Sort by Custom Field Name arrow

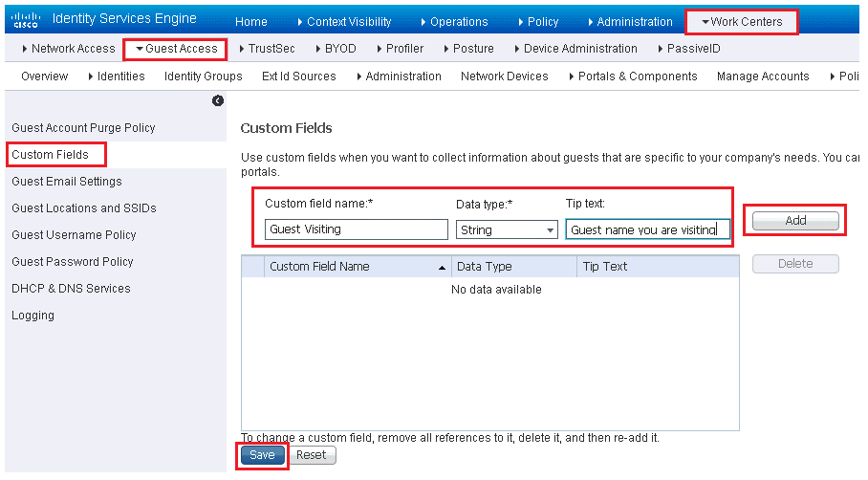(442, 268)
